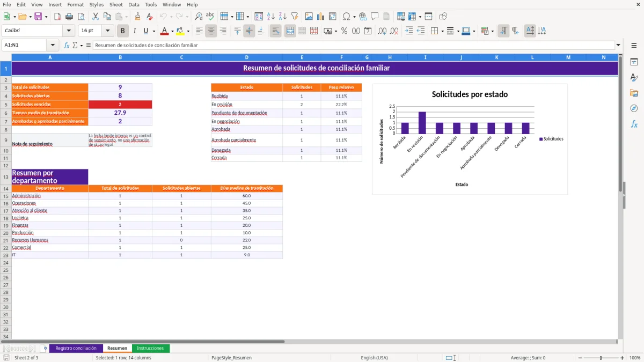Run spelling check icon
Image resolution: width=644 pixels, height=362 pixels.
[x=210, y=17]
